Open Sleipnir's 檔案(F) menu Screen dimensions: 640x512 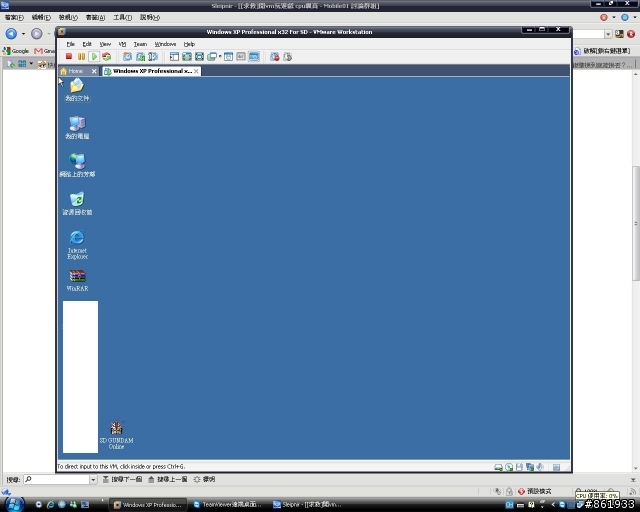(14, 17)
